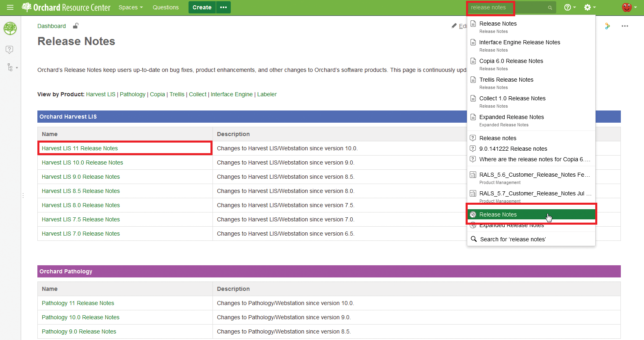Click 'Changes to Pathology/Webstation since version 8.5.'
Image resolution: width=644 pixels, height=340 pixels.
pyautogui.click(x=284, y=331)
